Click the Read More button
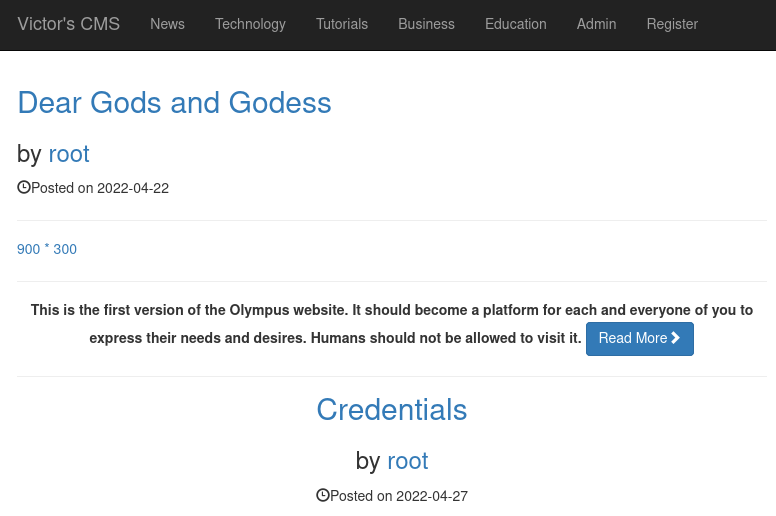 [x=640, y=339]
